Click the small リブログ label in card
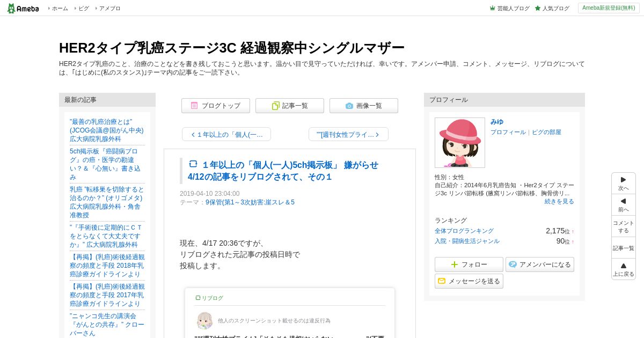This screenshot has height=338, width=644. coord(209,298)
